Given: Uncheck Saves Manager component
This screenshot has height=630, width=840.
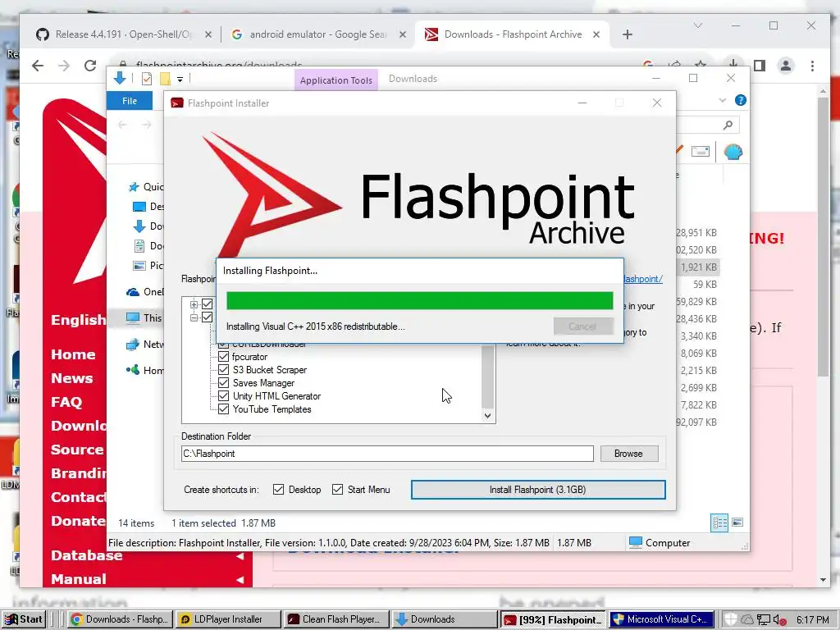Looking at the screenshot, I should (223, 383).
